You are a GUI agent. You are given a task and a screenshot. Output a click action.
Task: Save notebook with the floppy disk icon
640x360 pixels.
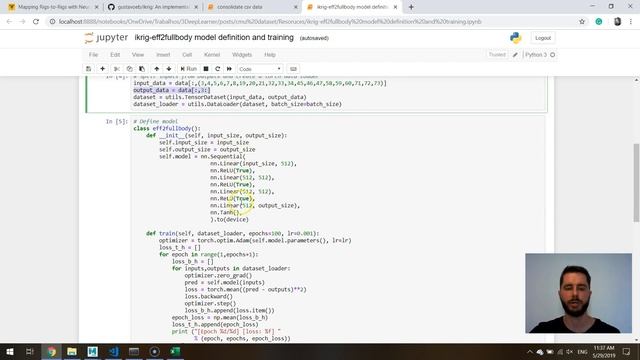89,69
